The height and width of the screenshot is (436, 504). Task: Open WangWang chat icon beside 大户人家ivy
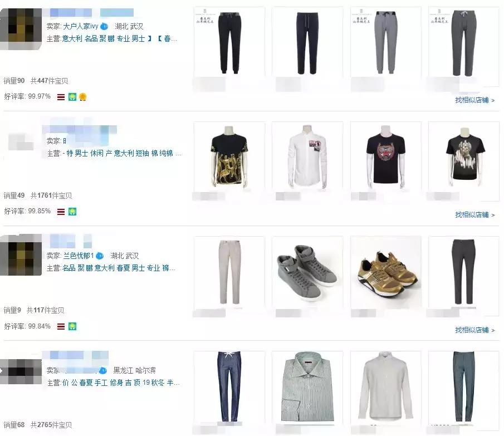click(x=104, y=26)
